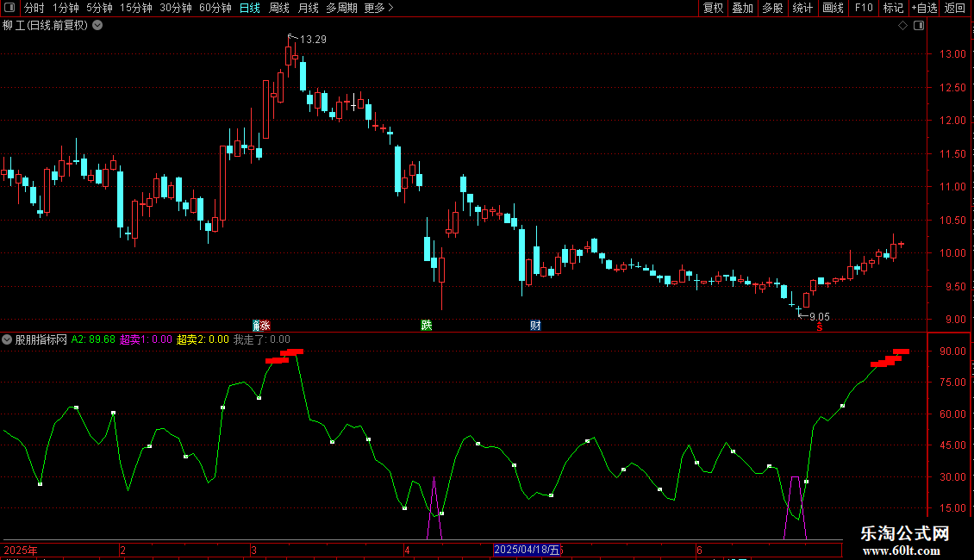974x560 pixels.
Task: Click the 柳工(日线.前复权) chart title
Action: (46, 26)
